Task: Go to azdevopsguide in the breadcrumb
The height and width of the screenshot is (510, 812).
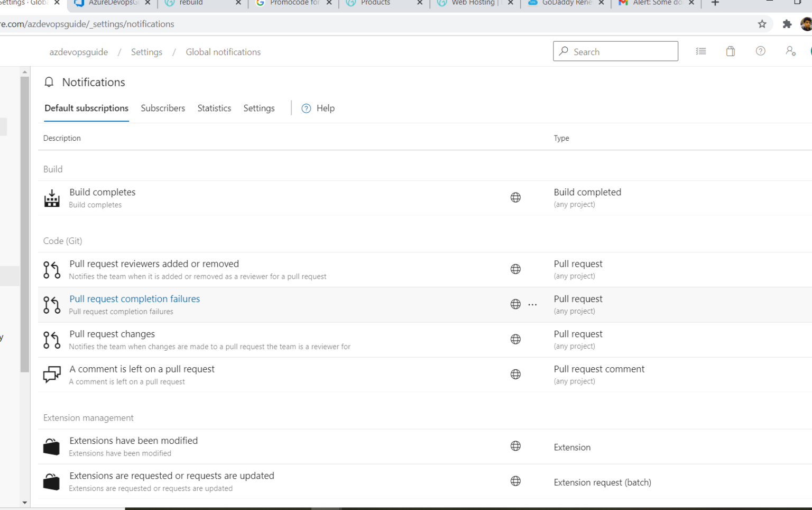Action: point(79,52)
